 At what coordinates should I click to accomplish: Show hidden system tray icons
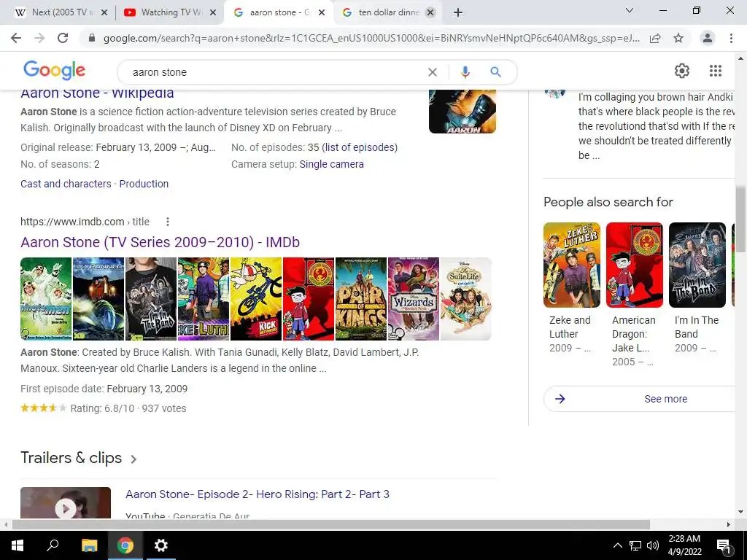click(617, 545)
